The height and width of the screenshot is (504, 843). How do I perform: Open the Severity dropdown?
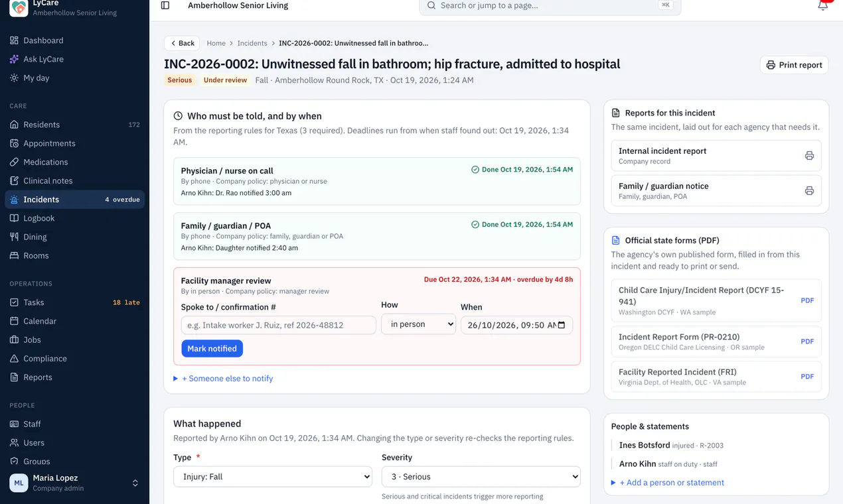(x=481, y=477)
